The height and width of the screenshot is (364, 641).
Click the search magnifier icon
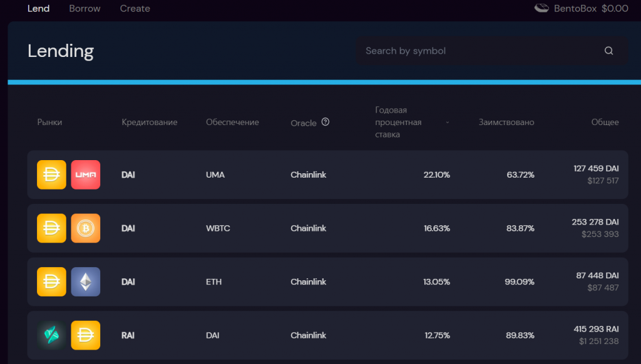[x=608, y=51]
